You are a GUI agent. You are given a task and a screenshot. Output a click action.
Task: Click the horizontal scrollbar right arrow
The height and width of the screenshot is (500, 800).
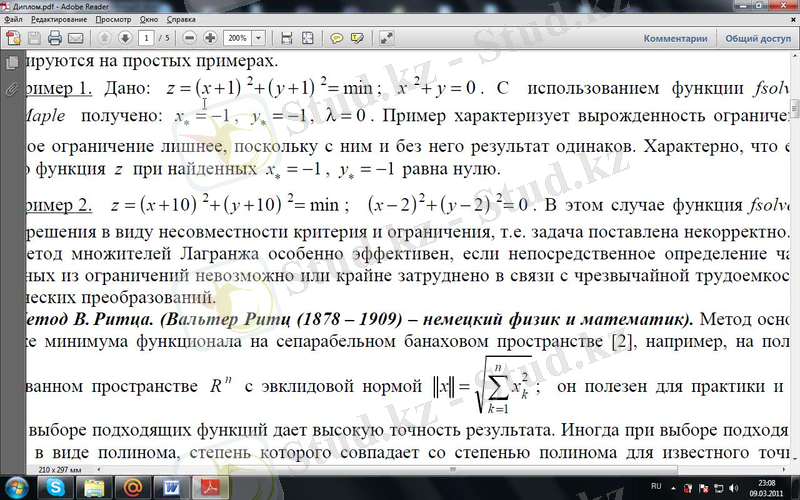(784, 469)
